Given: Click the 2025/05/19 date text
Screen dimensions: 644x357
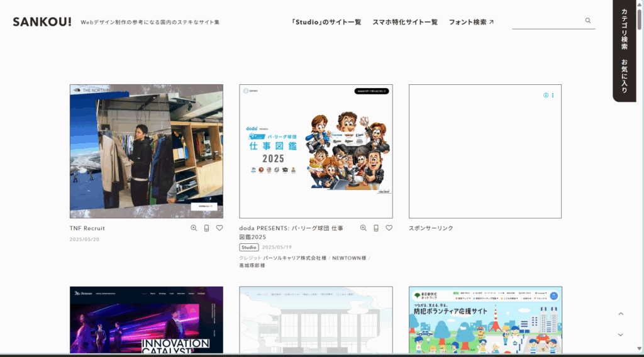Looking at the screenshot, I should pos(277,248).
